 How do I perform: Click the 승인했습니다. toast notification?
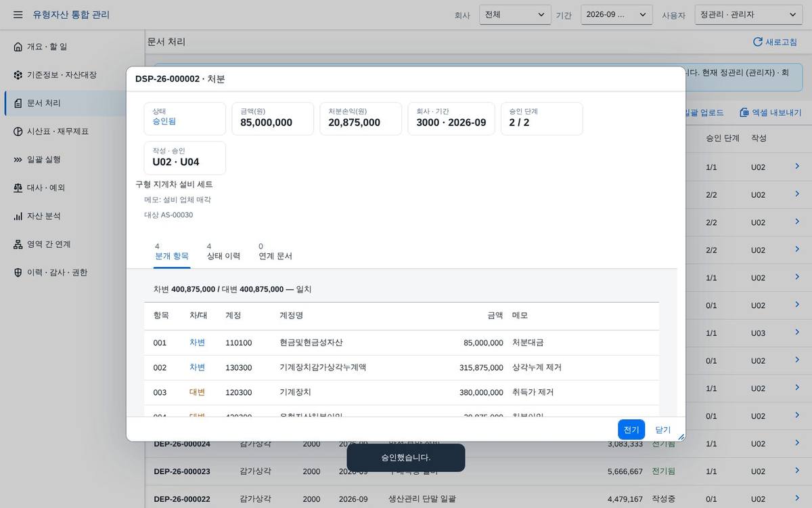406,458
